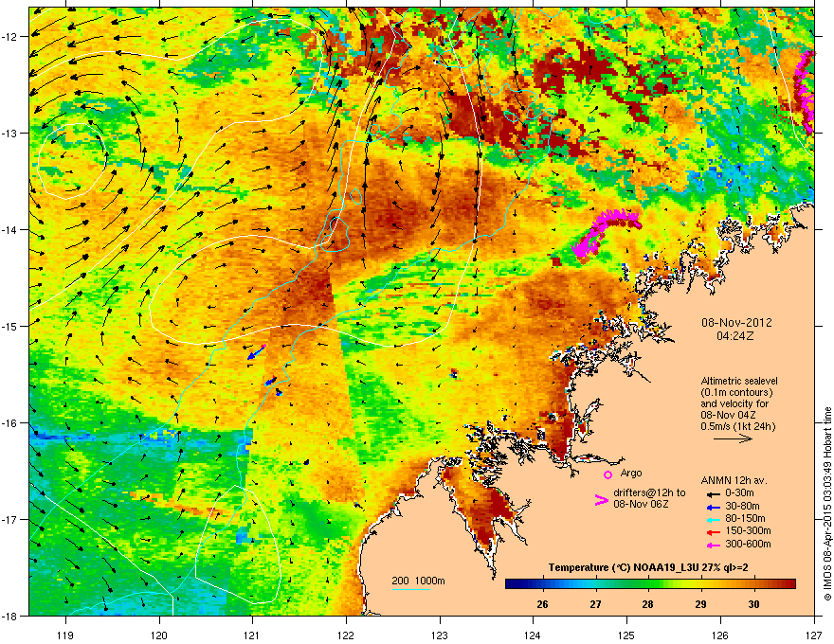
Task: Click the 80-150m depth label
Action: point(745,519)
